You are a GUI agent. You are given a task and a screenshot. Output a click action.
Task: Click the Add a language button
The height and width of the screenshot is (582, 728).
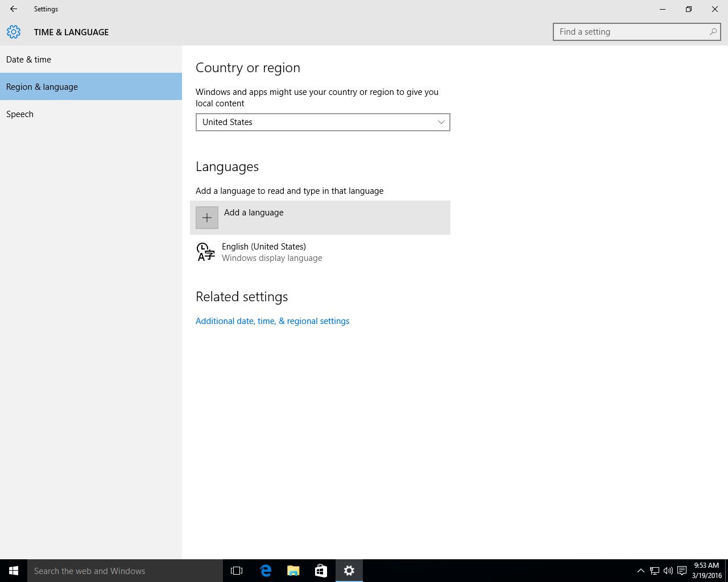(x=320, y=218)
